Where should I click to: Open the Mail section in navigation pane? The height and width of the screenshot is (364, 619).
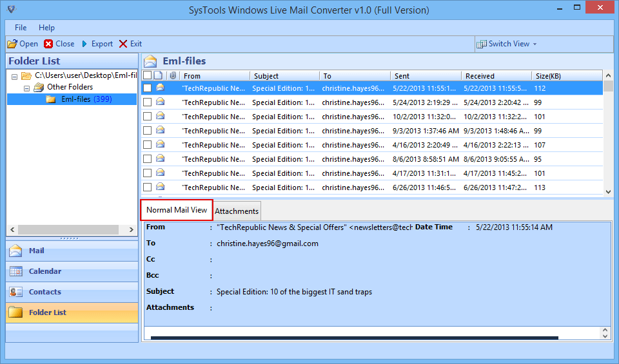(x=72, y=251)
